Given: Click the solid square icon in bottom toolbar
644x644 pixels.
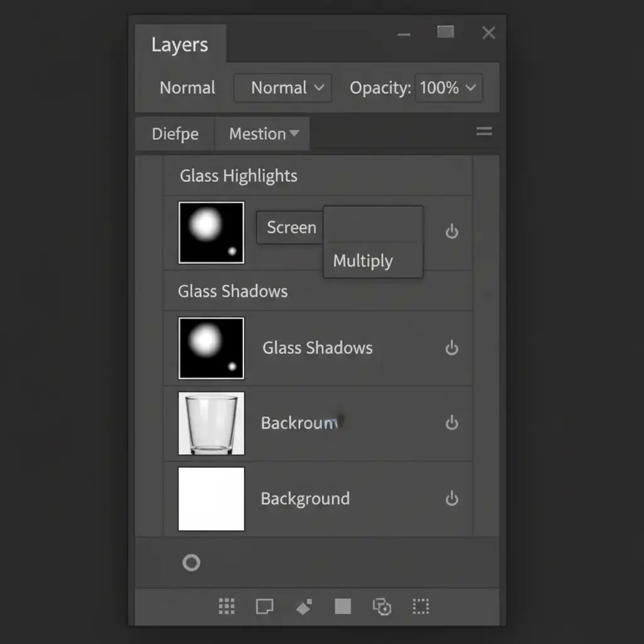Looking at the screenshot, I should [343, 606].
